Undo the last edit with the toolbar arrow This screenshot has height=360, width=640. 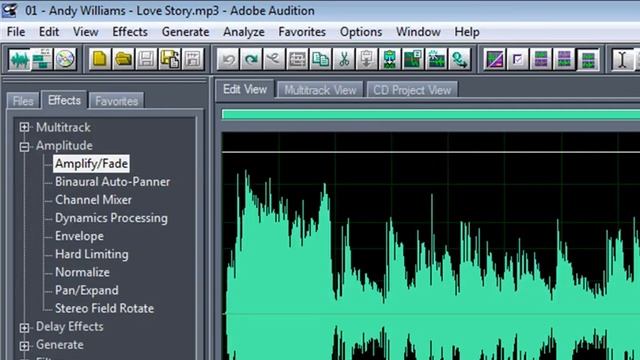tap(228, 60)
